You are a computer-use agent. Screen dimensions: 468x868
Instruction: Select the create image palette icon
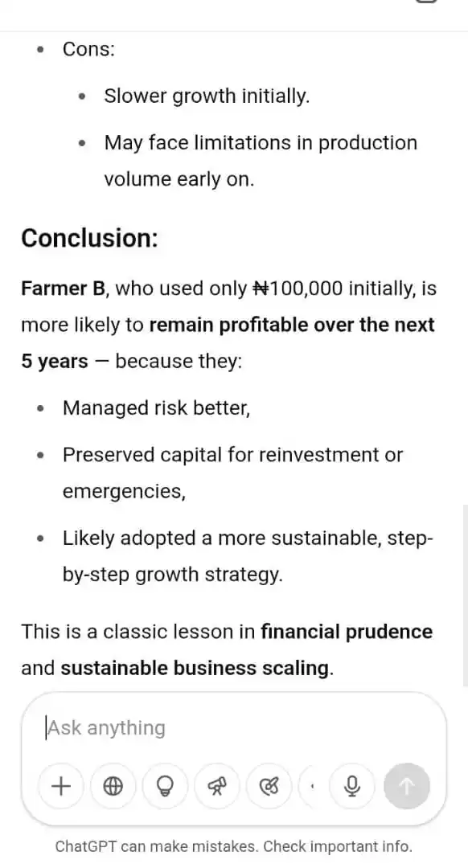tap(269, 786)
